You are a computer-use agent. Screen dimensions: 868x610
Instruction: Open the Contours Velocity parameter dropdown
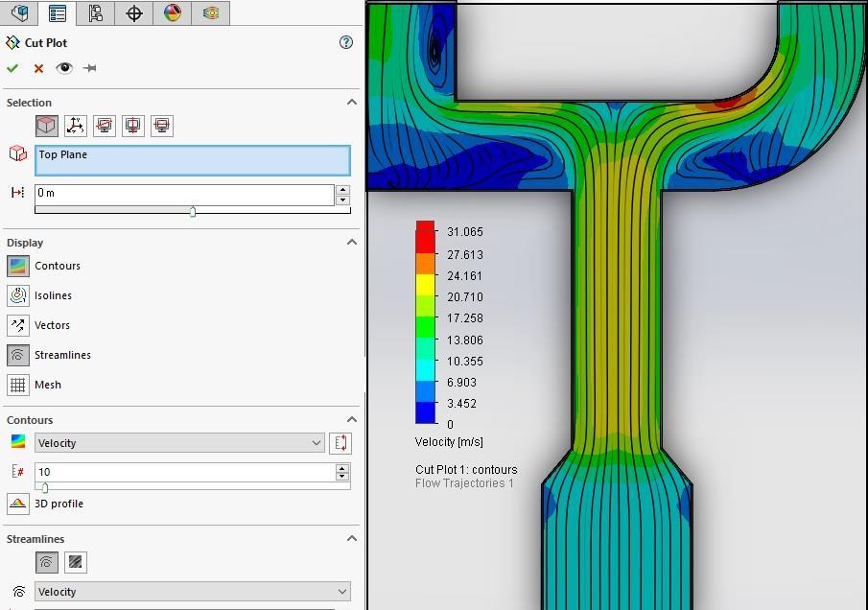pos(179,443)
